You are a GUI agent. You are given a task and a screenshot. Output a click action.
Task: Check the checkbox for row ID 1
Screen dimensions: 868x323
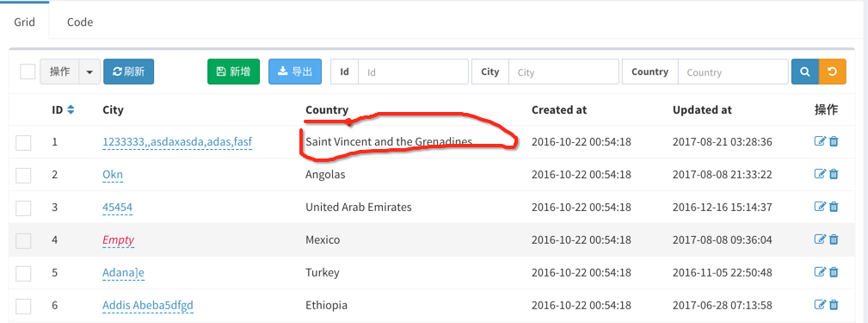pos(23,143)
